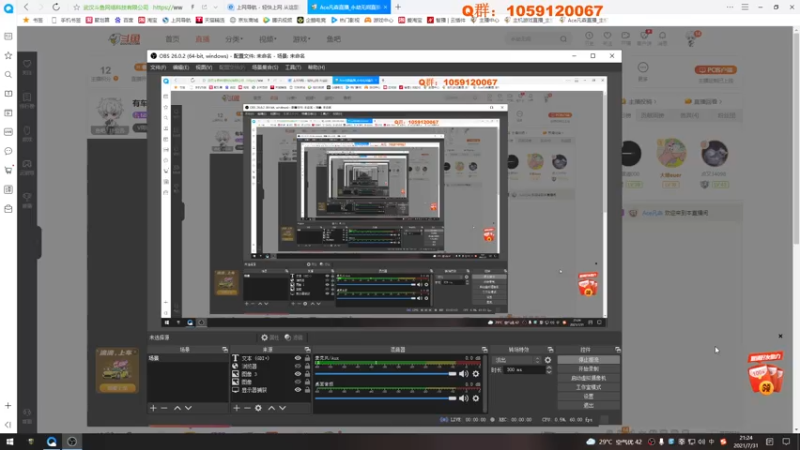
Task: Toggle visibility of the 文本 (GDI+) source
Action: (x=297, y=358)
